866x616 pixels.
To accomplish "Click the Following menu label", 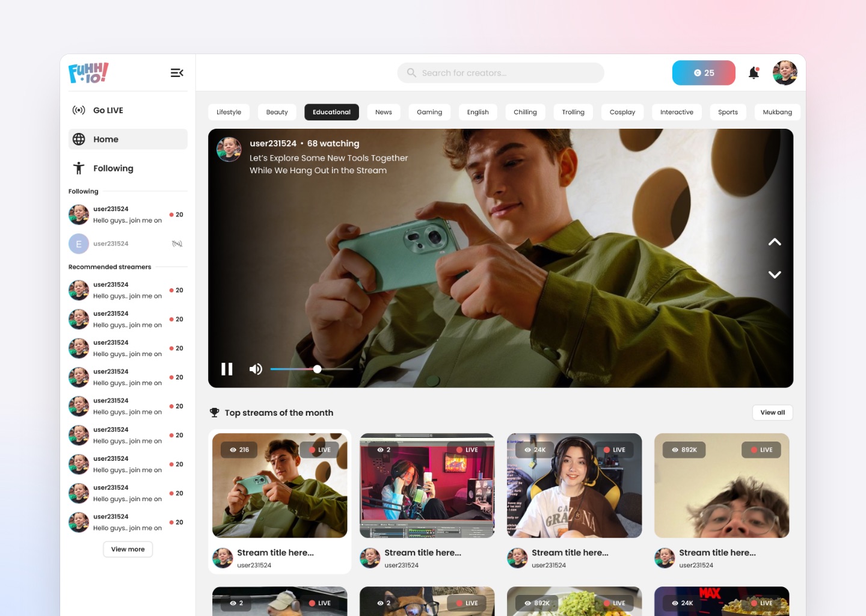I will tap(113, 168).
